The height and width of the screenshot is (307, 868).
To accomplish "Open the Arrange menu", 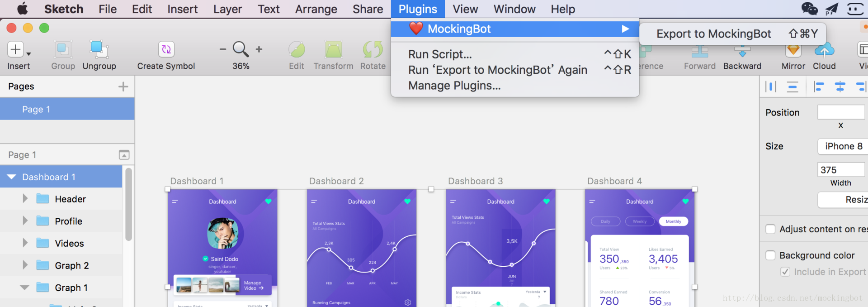I will (316, 9).
